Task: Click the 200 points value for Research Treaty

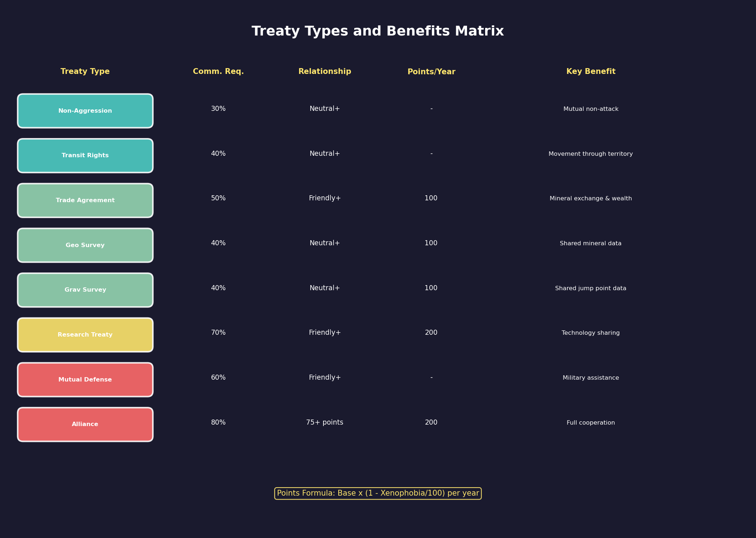Action: pos(431,332)
